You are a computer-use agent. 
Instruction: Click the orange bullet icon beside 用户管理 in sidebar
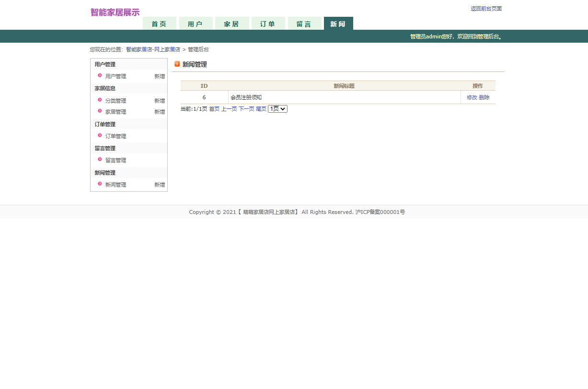(99, 76)
